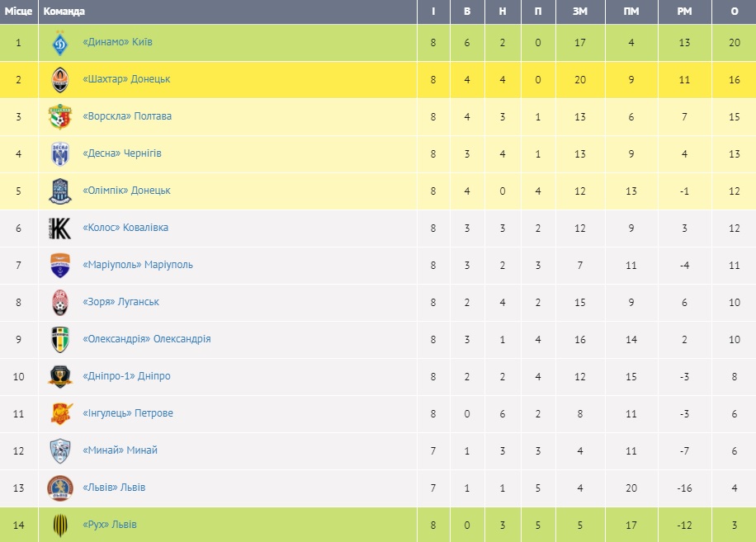Click the Rukh Lviv striped crest
The width and height of the screenshot is (756, 542).
[60, 525]
